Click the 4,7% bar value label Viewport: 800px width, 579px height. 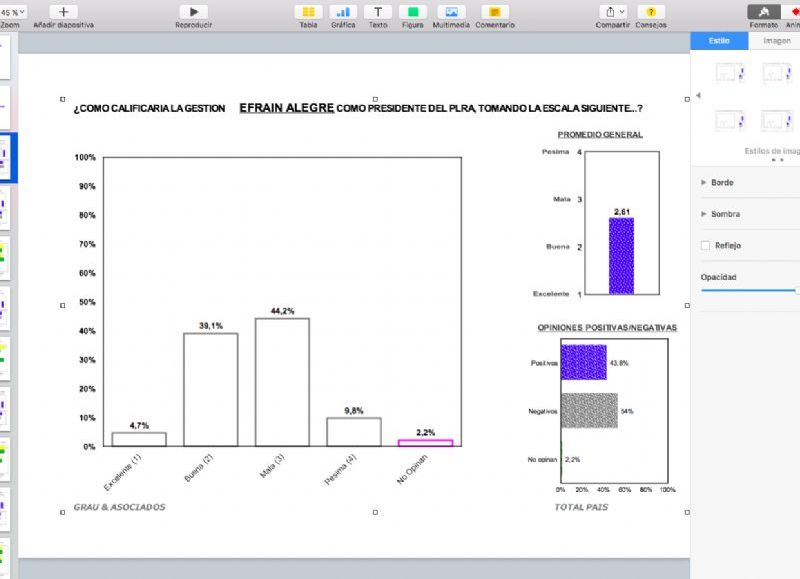(x=139, y=425)
